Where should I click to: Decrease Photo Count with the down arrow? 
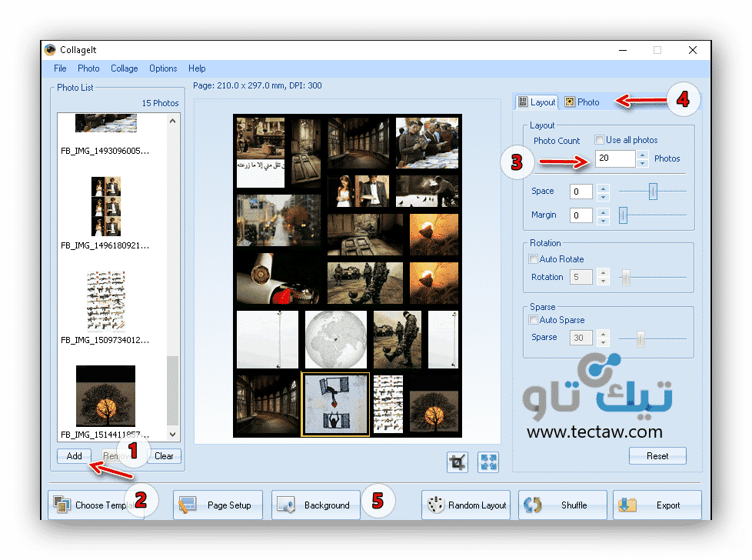tap(642, 163)
